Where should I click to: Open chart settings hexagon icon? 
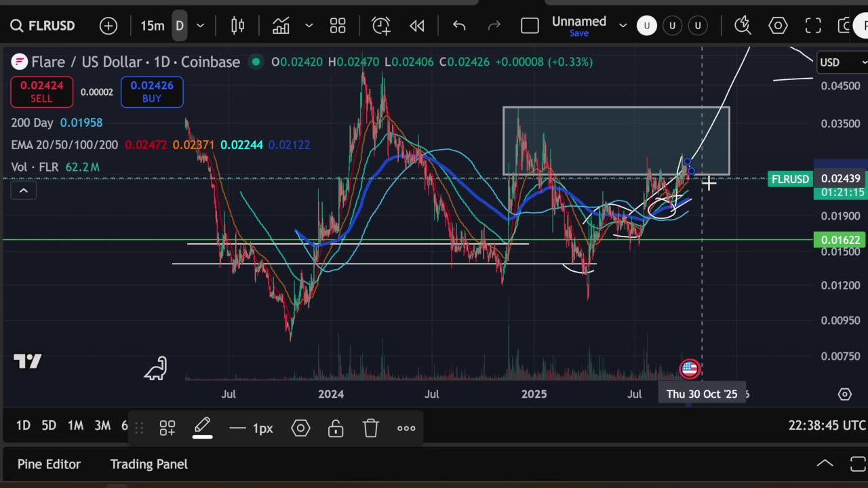[778, 26]
